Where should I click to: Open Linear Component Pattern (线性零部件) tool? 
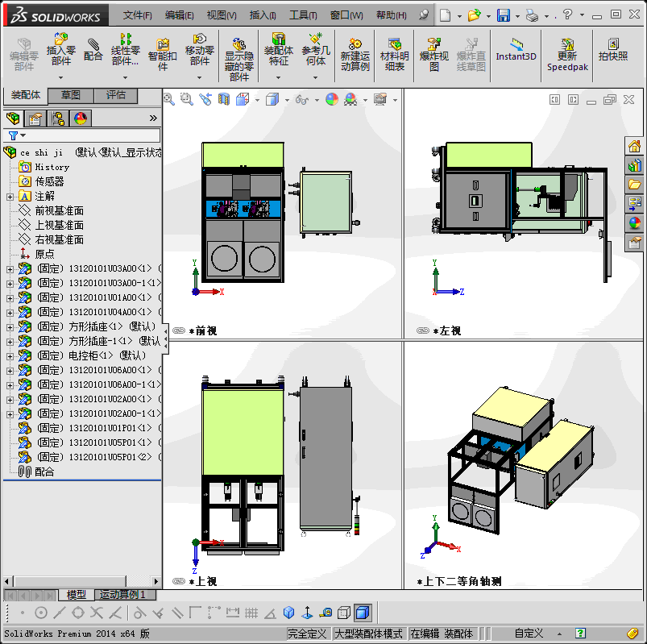(x=126, y=49)
